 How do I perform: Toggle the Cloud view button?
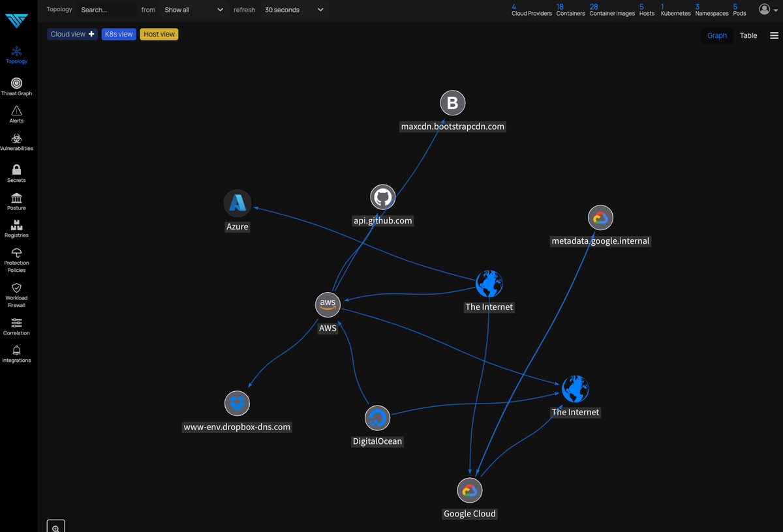(72, 34)
